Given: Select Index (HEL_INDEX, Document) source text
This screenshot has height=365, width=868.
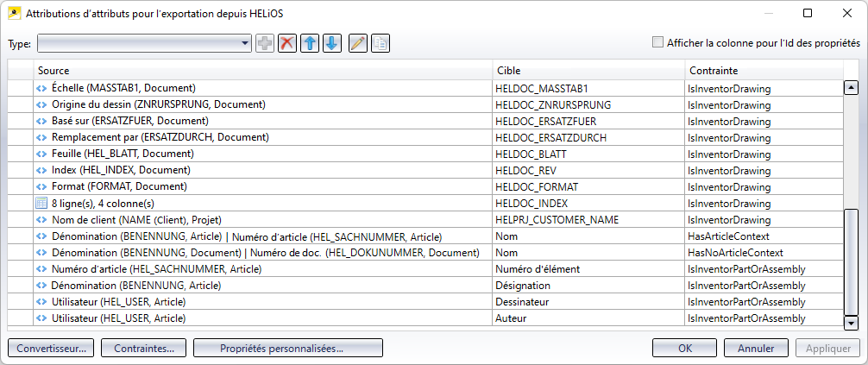Looking at the screenshot, I should [122, 170].
